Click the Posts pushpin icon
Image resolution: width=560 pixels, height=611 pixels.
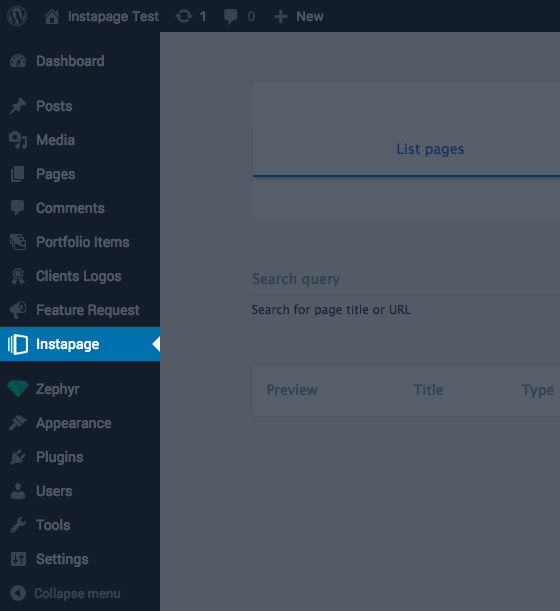coord(18,106)
